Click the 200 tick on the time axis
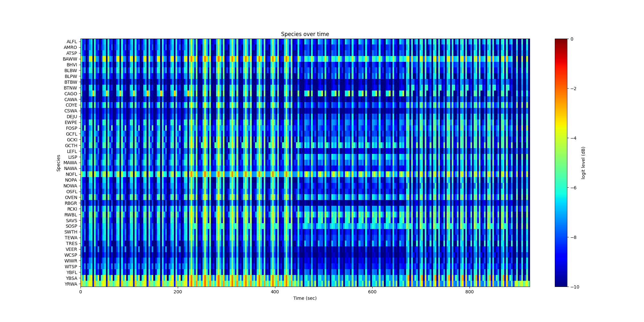This screenshot has height=322, width=644. click(177, 292)
